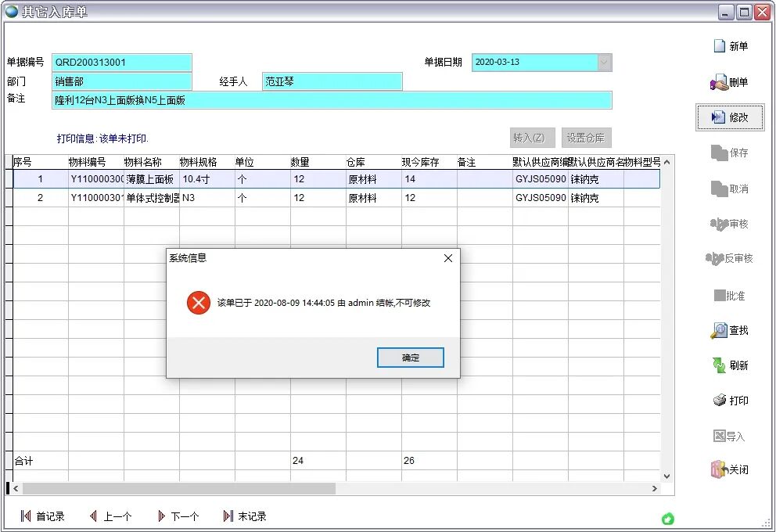Click the 单据编号 field QRD200313001
The height and width of the screenshot is (532, 776).
pyautogui.click(x=121, y=63)
